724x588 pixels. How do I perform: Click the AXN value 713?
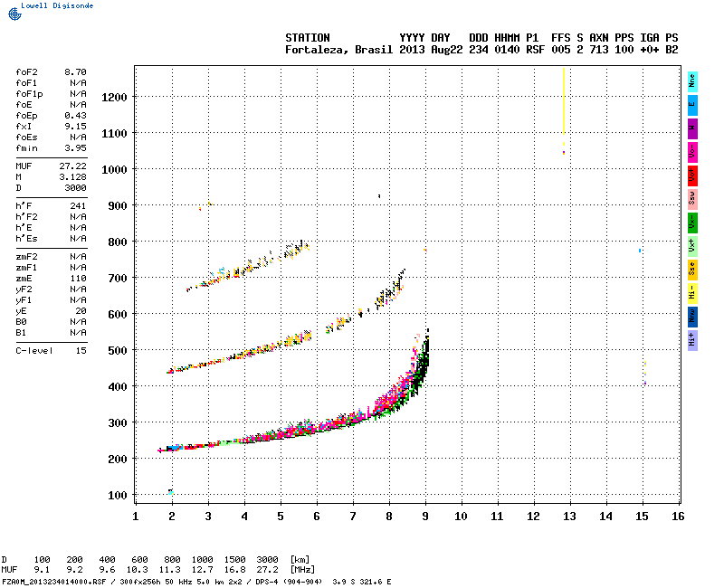pos(599,50)
